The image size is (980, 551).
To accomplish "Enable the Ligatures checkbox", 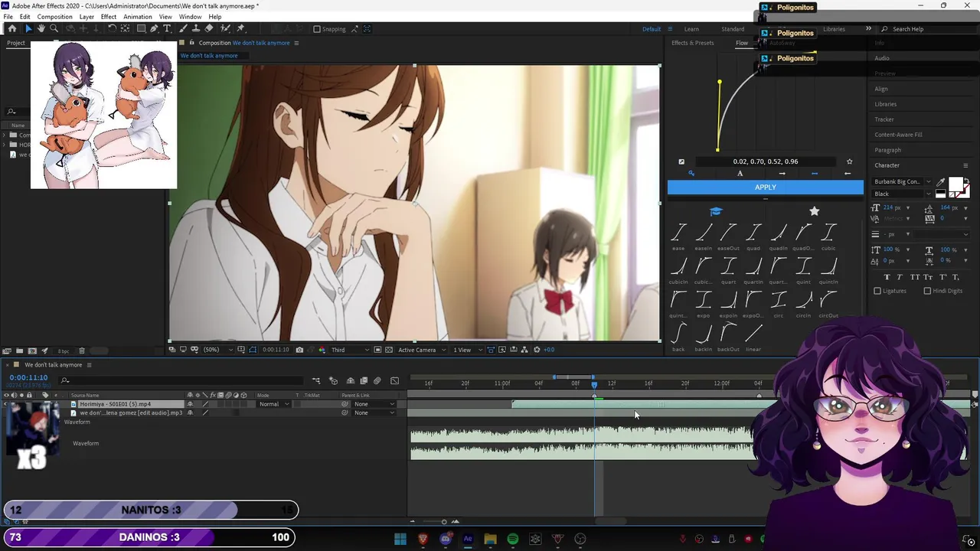I will click(877, 291).
